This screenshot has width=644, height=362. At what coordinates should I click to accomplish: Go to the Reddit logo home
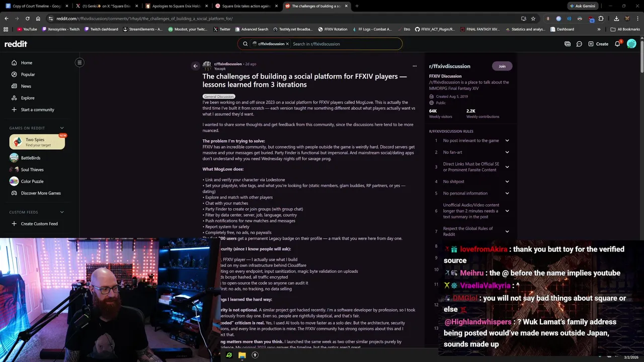point(16,44)
